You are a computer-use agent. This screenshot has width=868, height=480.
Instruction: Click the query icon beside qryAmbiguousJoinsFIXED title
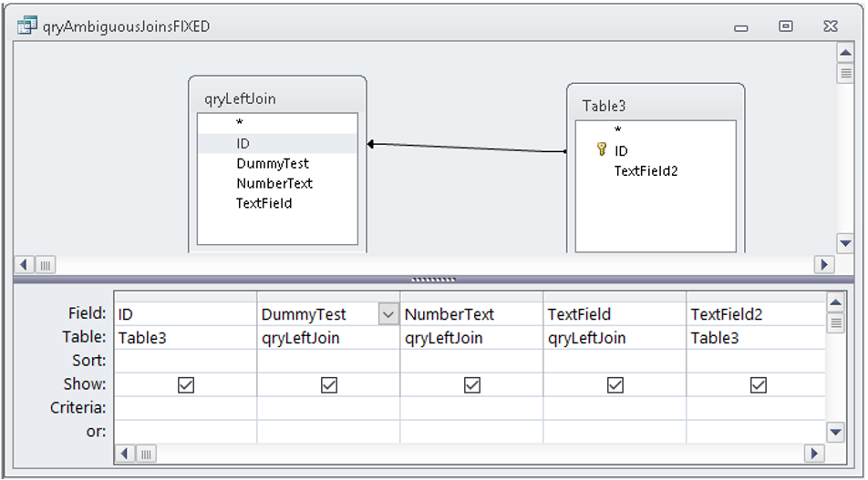pyautogui.click(x=26, y=26)
